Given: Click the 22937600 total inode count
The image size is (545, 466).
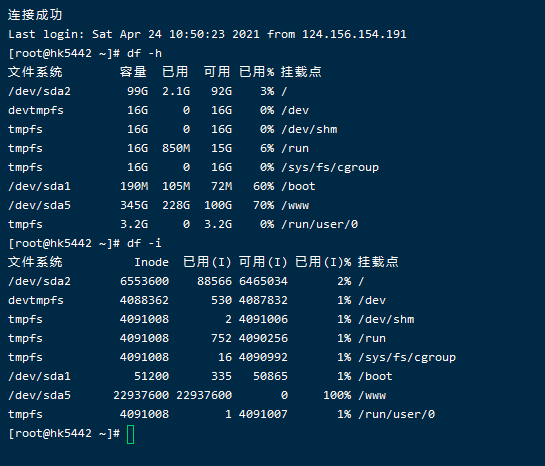Looking at the screenshot, I should pos(141,395).
